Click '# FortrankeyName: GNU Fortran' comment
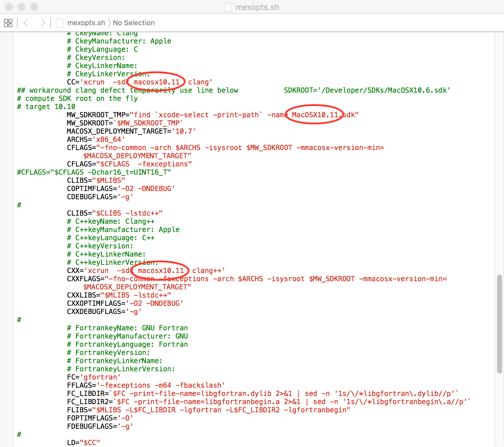 click(x=127, y=328)
